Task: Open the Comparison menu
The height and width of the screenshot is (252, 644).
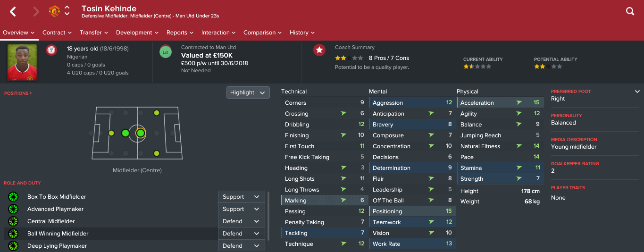Action: click(x=262, y=33)
